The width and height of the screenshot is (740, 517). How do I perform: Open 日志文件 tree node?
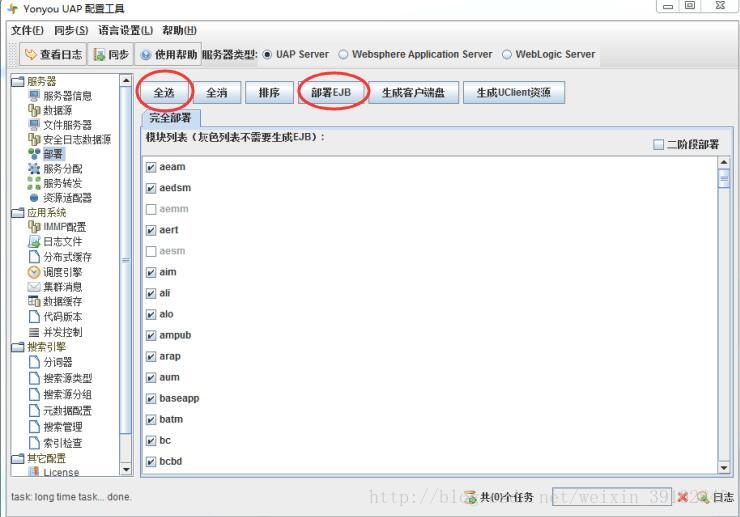pyautogui.click(x=55, y=242)
